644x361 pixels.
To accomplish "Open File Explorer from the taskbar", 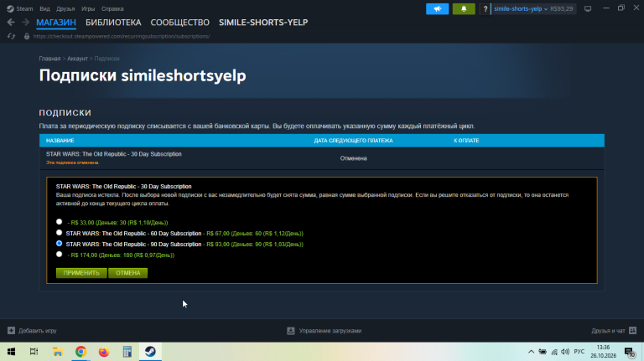I will pyautogui.click(x=58, y=352).
